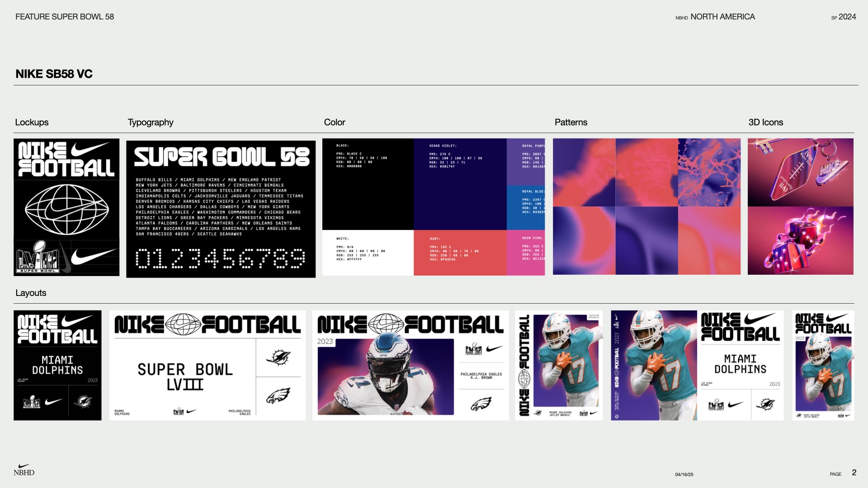Select the marbled splatter pattern tile
Screen dimensions: 868x488
(709, 173)
